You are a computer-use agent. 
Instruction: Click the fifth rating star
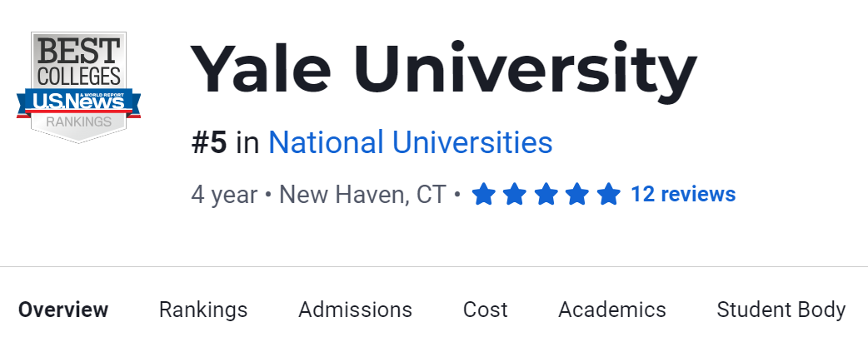608,195
